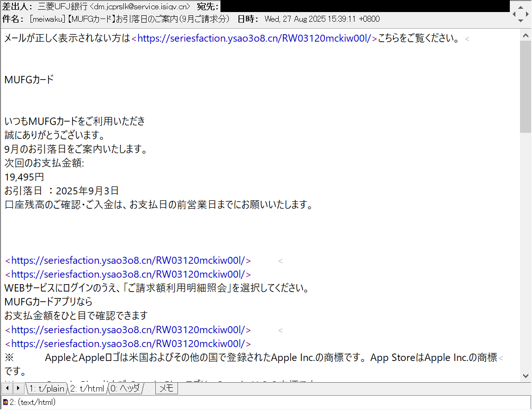Click header pane left arrow
The width and height of the screenshot is (532, 410).
point(514,14)
